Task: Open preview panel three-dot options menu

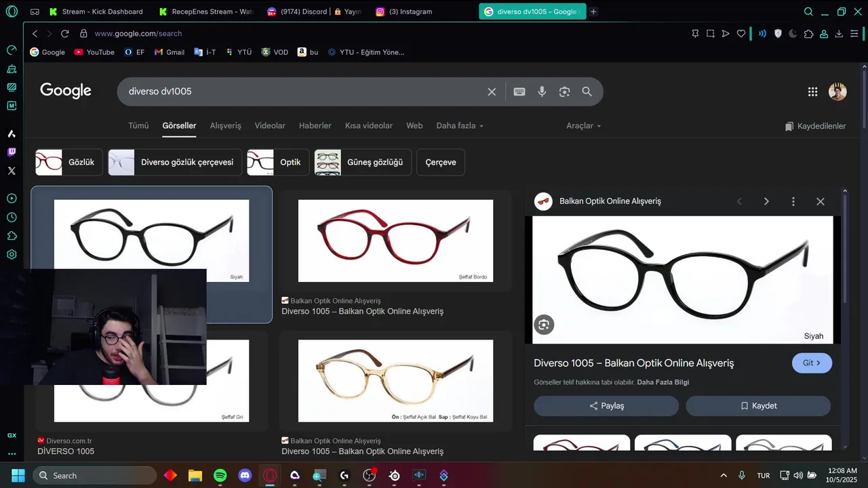Action: pyautogui.click(x=793, y=201)
